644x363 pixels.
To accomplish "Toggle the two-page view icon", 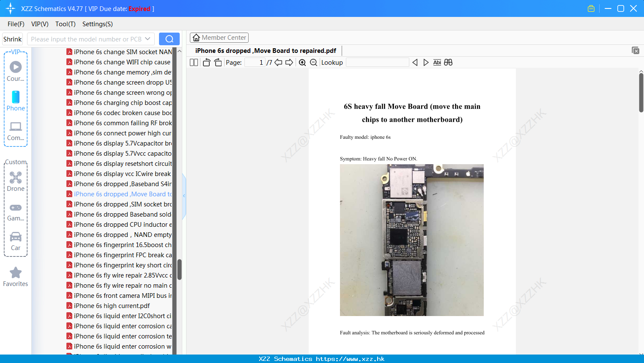I will (194, 62).
